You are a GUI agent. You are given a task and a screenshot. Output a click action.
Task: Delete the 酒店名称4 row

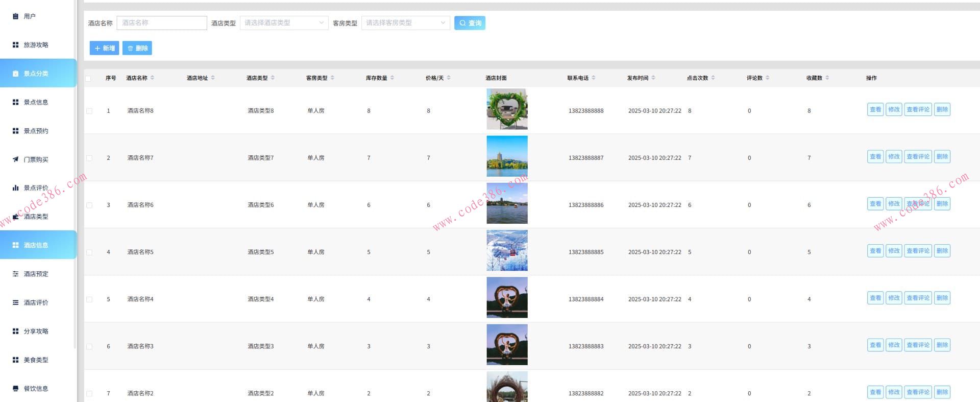[942, 298]
